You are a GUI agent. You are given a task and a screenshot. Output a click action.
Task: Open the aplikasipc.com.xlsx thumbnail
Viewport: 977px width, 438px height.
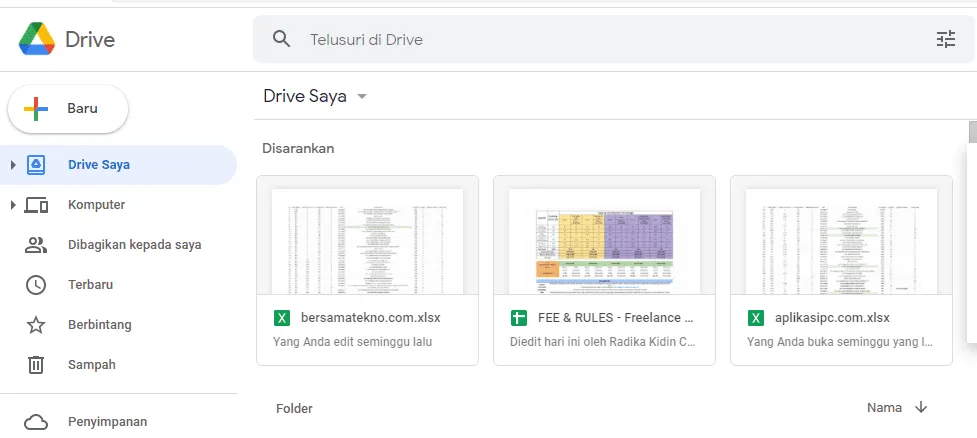tap(841, 242)
